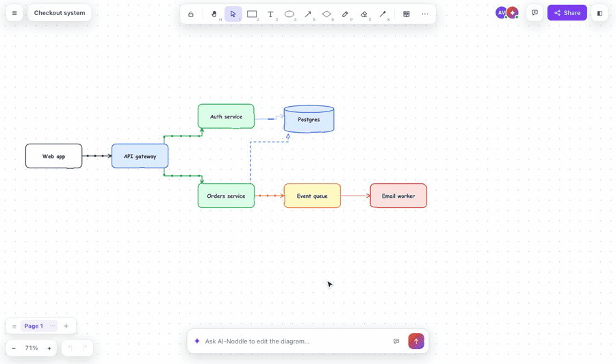The width and height of the screenshot is (616, 364).
Task: Select the Laser pointer tool
Action: pyautogui.click(x=383, y=14)
